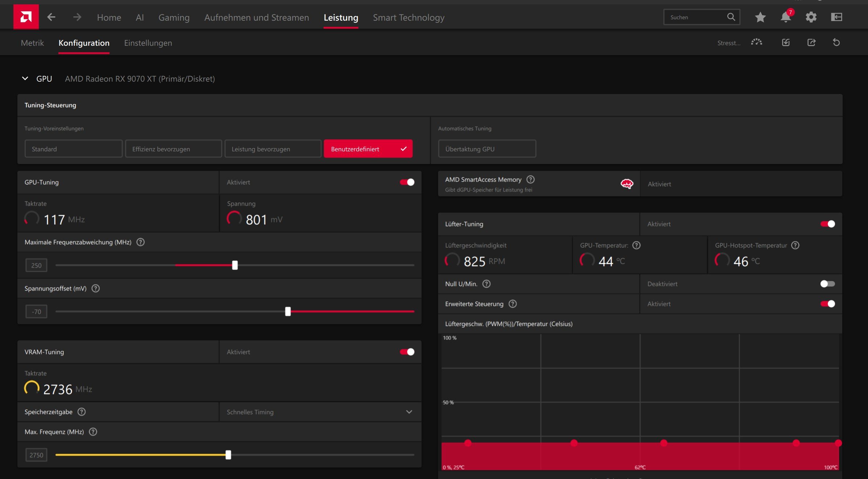The image size is (868, 479).
Task: Go back using the left arrow
Action: click(x=51, y=17)
